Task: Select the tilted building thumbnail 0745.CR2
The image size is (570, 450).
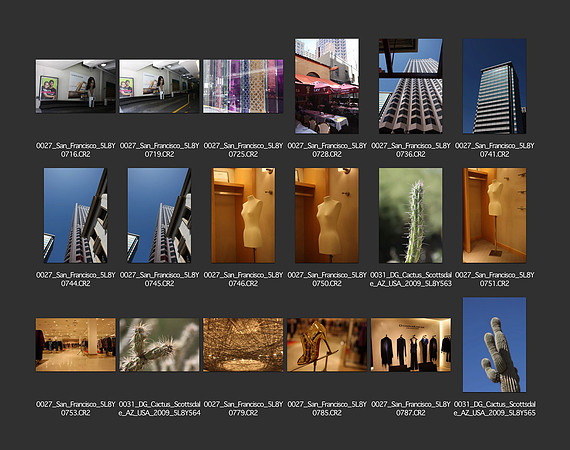Action: (159, 215)
